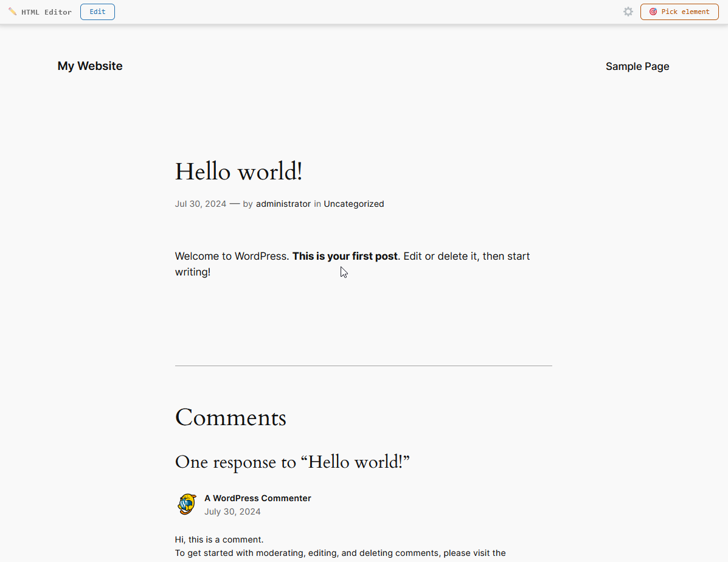Open the administrator author link
The image size is (728, 562).
tap(283, 204)
